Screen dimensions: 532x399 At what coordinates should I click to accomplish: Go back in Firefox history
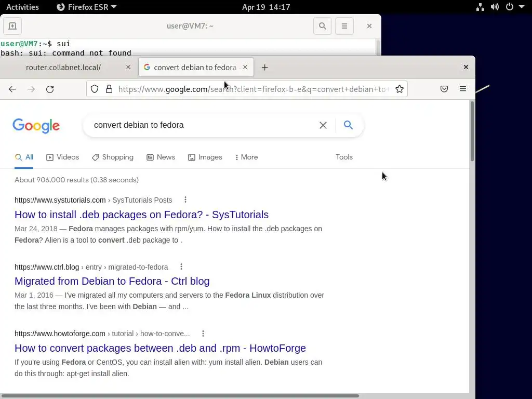12,89
